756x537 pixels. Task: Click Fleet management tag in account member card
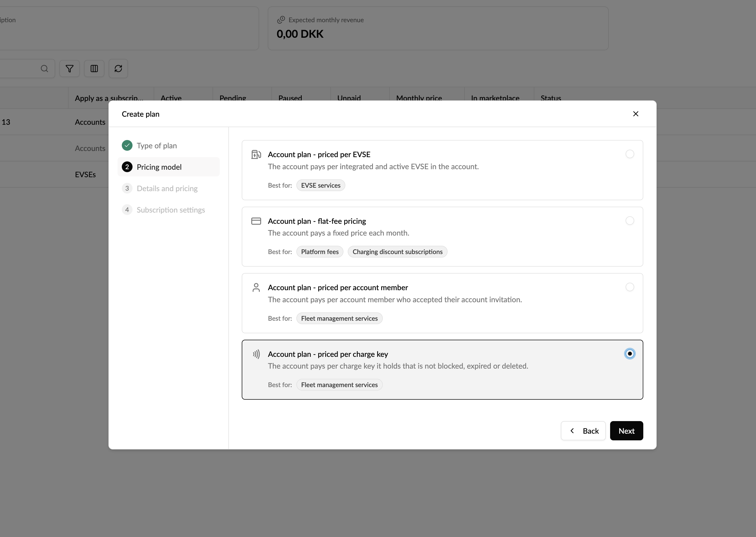[x=339, y=319]
